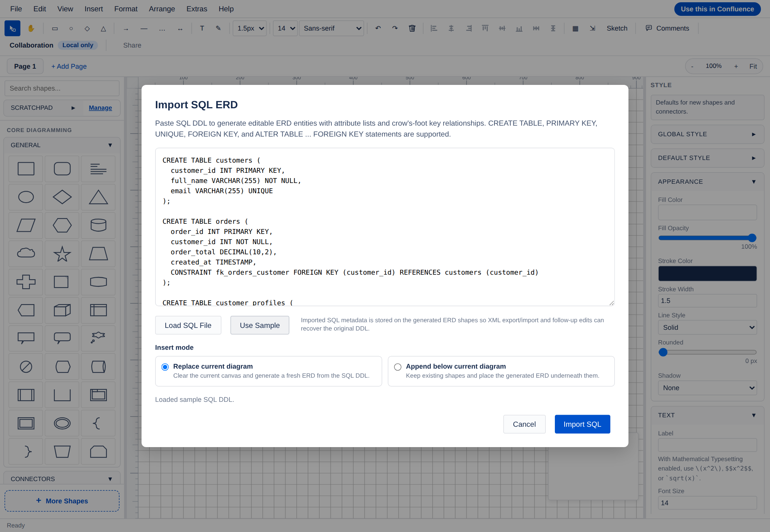The width and height of the screenshot is (770, 532).
Task: Align selected shapes to top
Action: coord(485,28)
